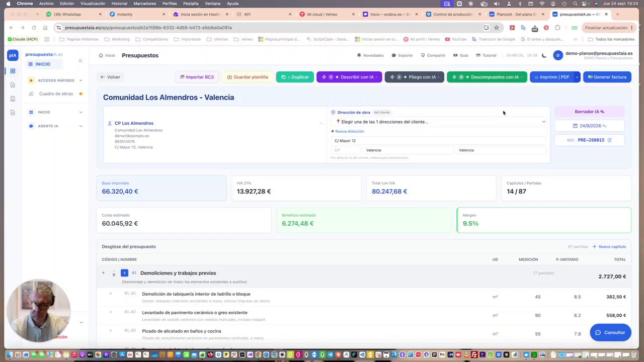
Task: Click the Duplicar button
Action: [295, 77]
